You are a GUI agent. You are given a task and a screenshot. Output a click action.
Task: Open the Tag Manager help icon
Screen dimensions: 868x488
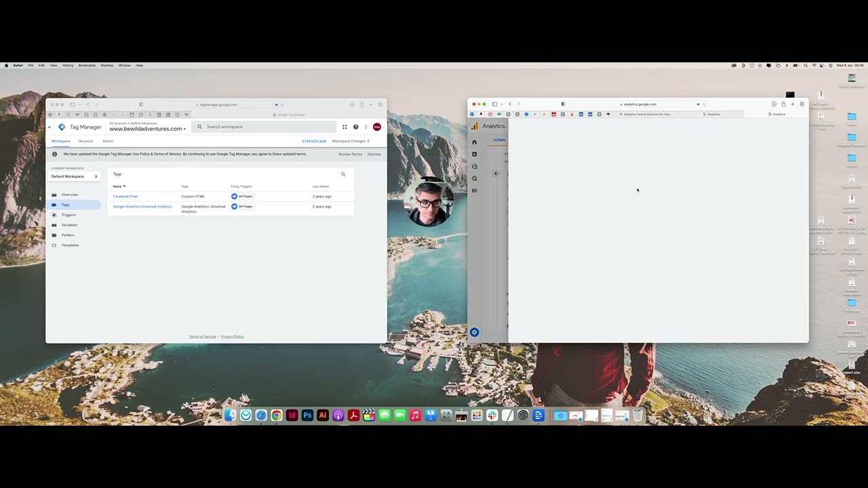click(x=355, y=127)
